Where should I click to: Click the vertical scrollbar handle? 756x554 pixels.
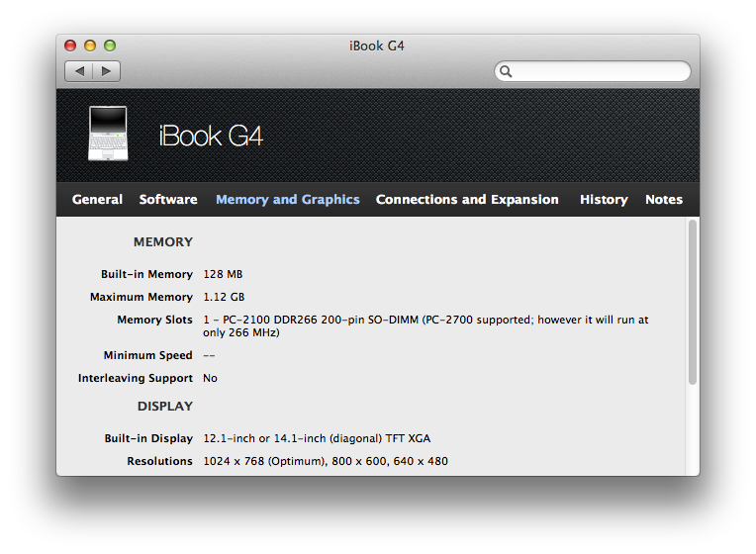[693, 303]
